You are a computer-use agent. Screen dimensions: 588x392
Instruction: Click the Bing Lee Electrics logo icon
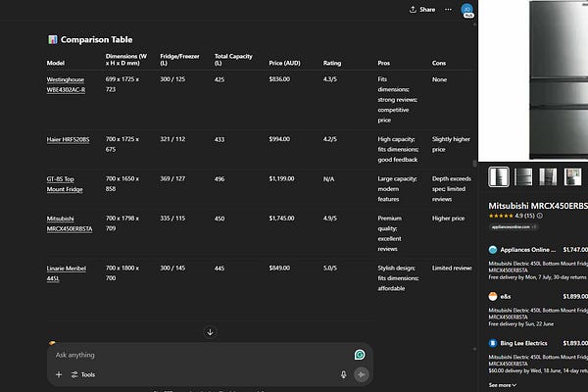point(493,343)
